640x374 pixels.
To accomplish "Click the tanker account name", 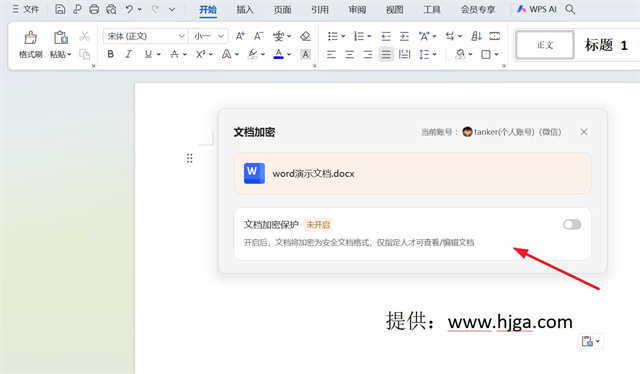I will [x=518, y=132].
